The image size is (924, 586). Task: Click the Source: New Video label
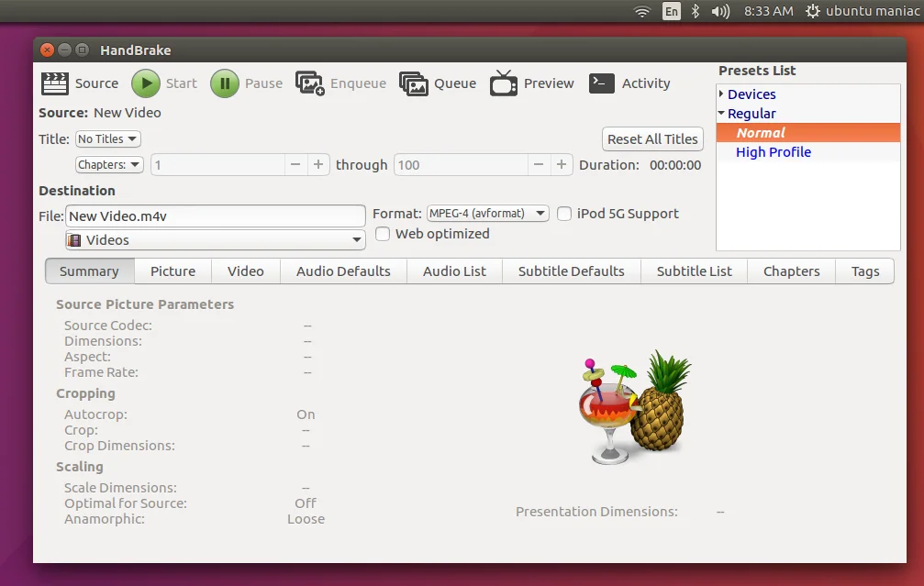(x=100, y=113)
